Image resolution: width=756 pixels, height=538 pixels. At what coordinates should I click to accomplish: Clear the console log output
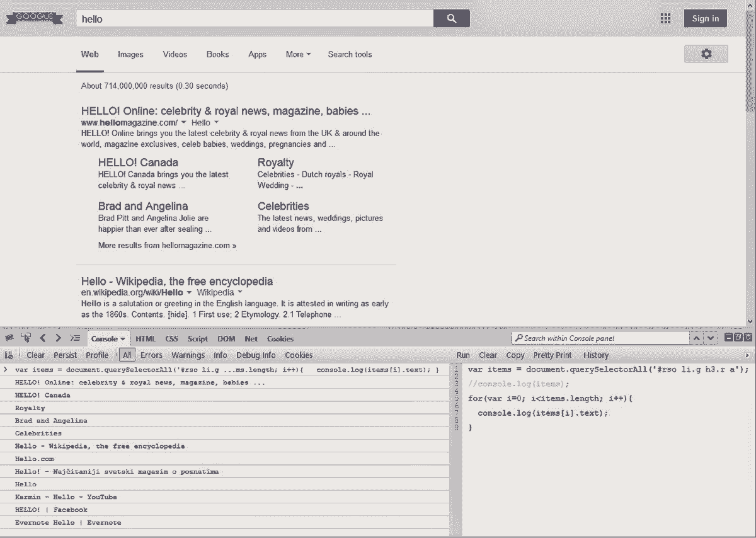pos(36,355)
